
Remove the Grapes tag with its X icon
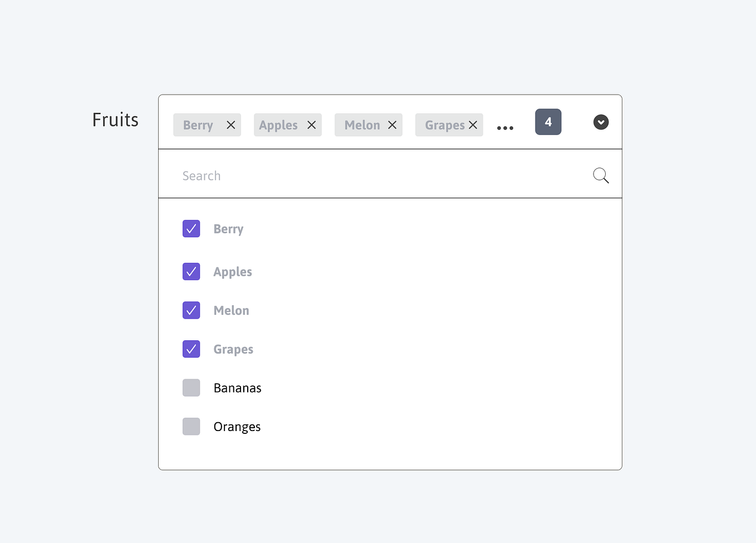tap(473, 125)
